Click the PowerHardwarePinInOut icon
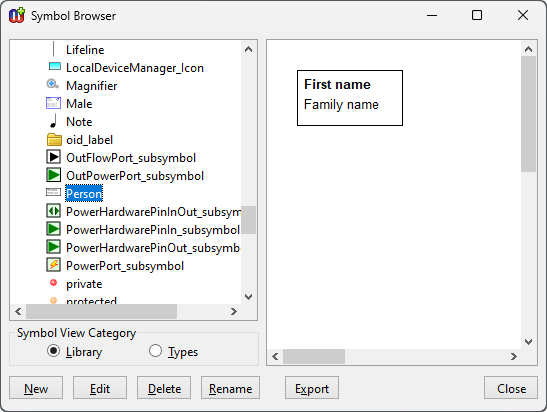This screenshot has height=412, width=547. click(x=53, y=211)
